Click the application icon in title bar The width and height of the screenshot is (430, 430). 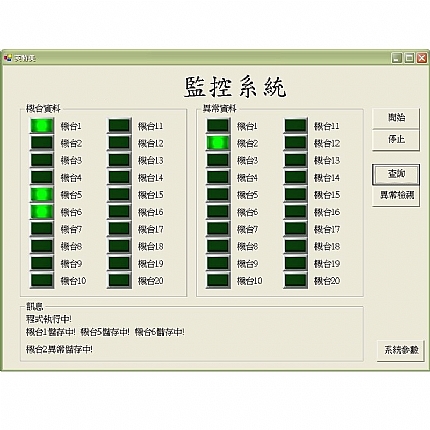click(7, 58)
